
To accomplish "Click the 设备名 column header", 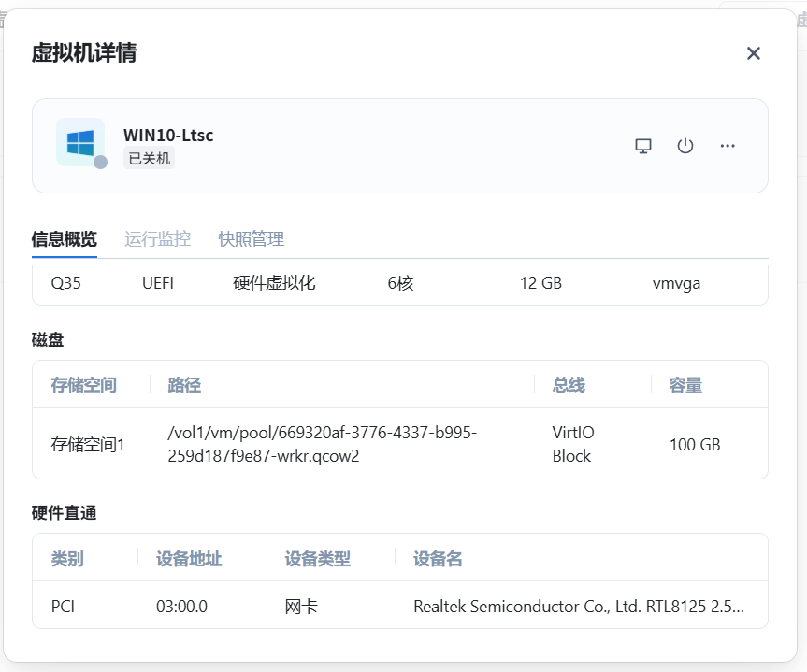I will tap(438, 558).
